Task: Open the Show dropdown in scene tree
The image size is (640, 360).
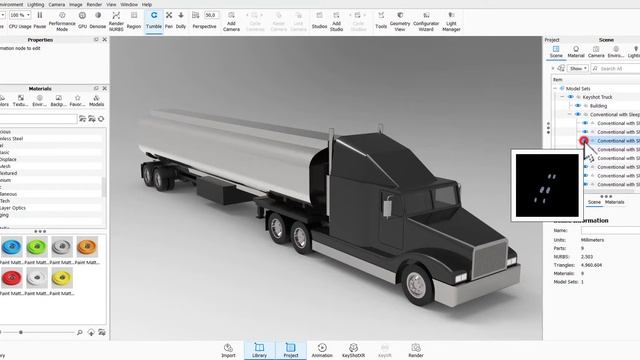Action: [579, 68]
